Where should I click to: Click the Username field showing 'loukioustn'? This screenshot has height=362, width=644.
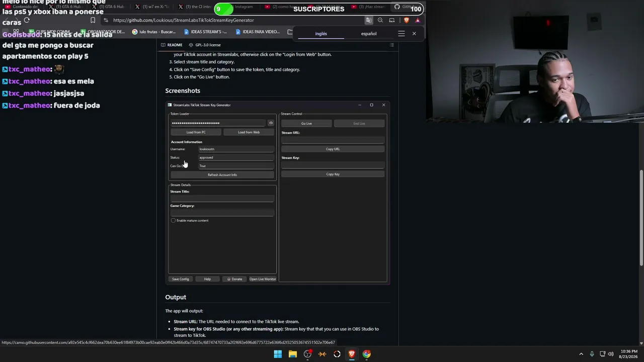click(x=236, y=149)
